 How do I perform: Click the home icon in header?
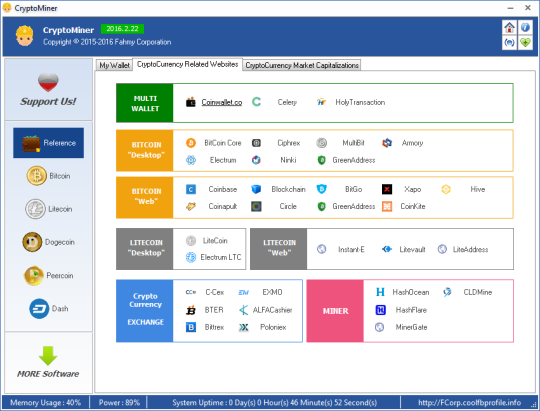(509, 27)
